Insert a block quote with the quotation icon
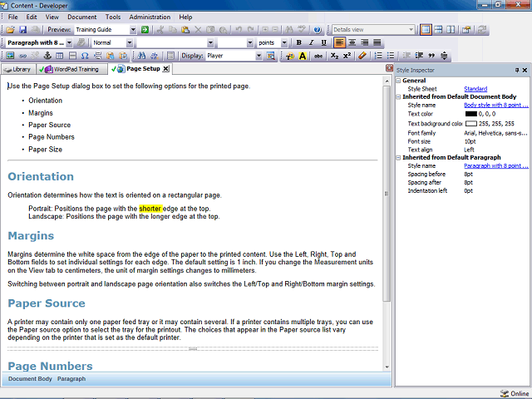 431,56
